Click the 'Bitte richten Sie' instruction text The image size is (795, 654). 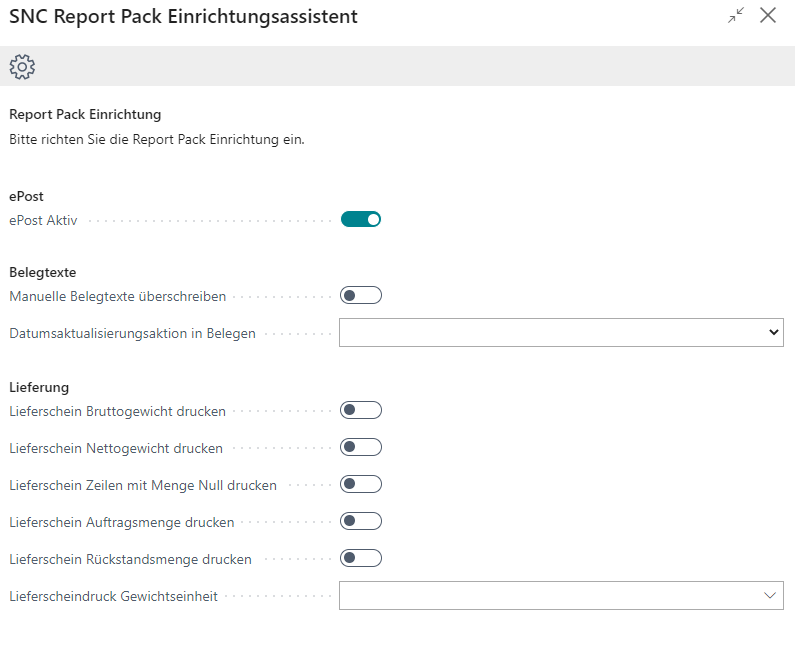156,140
